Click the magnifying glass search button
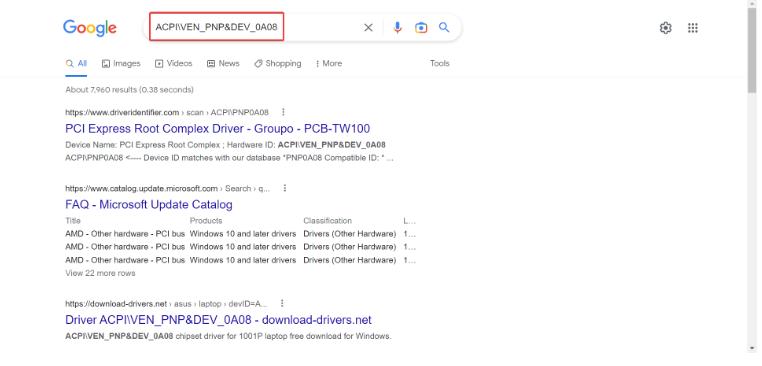Viewport: 762px width, 366px height. 444,27
